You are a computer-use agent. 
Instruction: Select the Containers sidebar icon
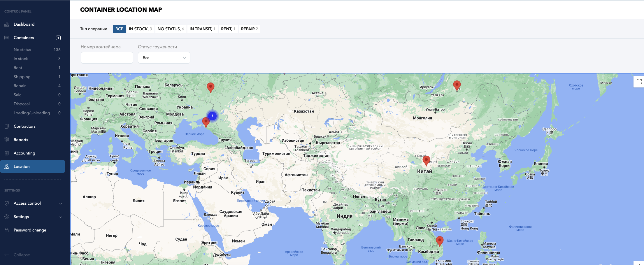[x=6, y=38]
